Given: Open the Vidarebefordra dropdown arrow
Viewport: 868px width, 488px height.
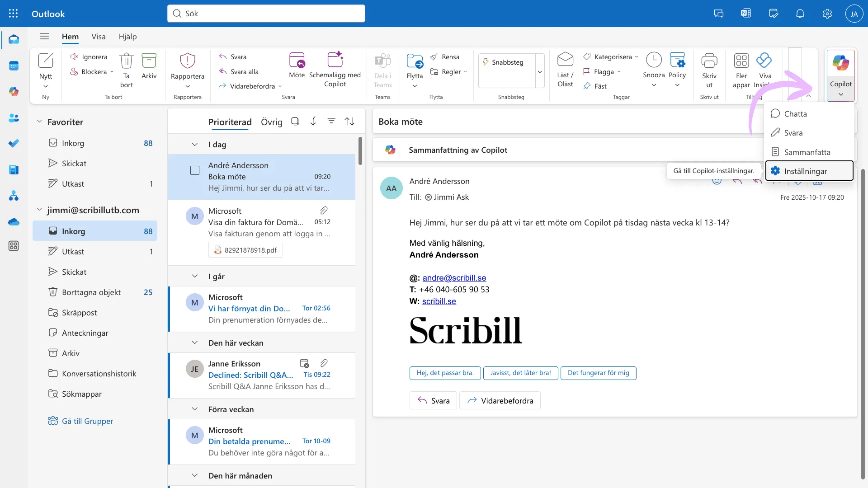Looking at the screenshot, I should click(x=280, y=86).
